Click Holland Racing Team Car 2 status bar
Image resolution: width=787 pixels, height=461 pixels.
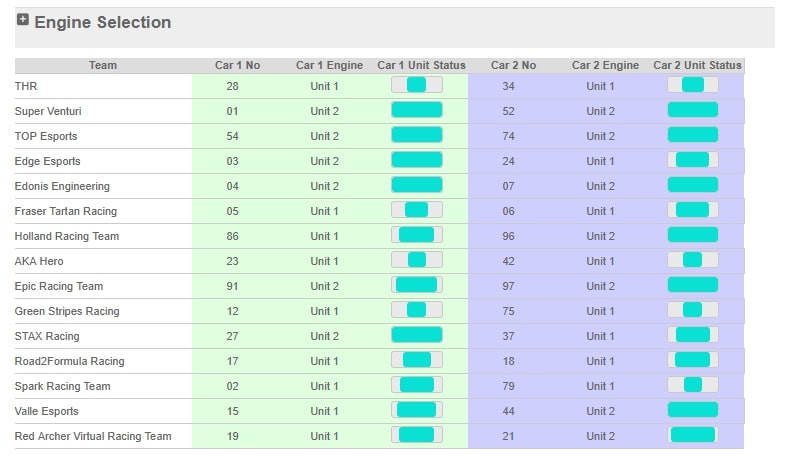(692, 236)
